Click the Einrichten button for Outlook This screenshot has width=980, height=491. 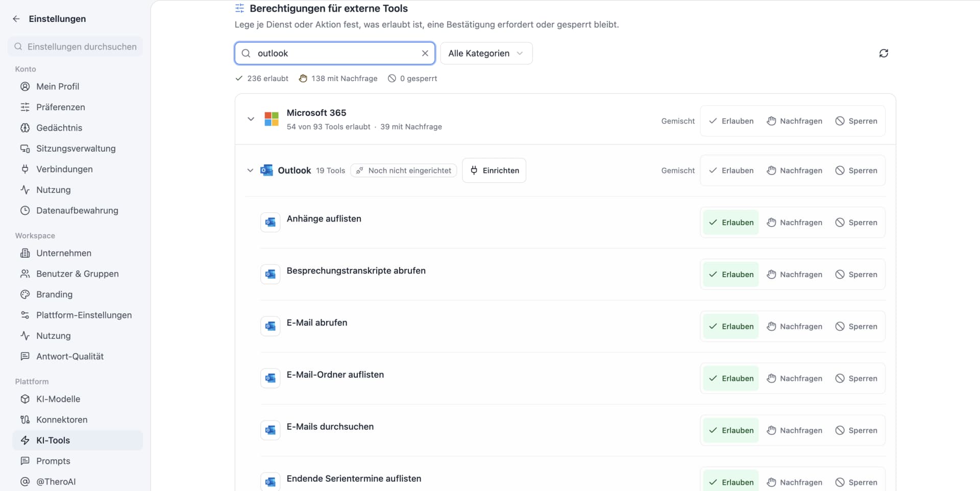[494, 170]
